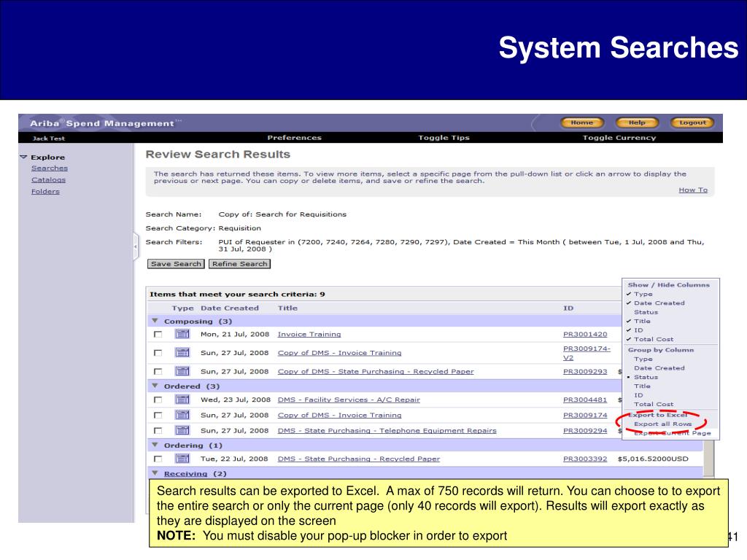Sort by the ID column header
Viewport: 747px width, 560px height.
tap(568, 308)
